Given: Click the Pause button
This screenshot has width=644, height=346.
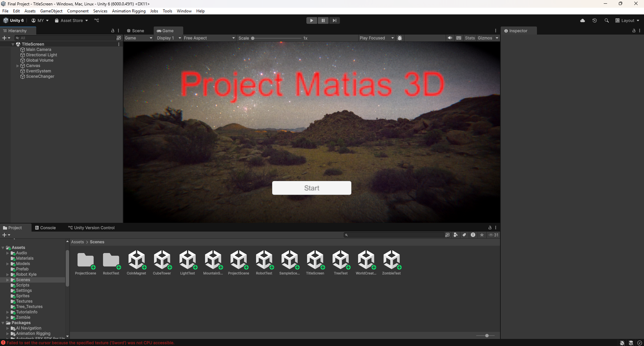Looking at the screenshot, I should pos(323,20).
